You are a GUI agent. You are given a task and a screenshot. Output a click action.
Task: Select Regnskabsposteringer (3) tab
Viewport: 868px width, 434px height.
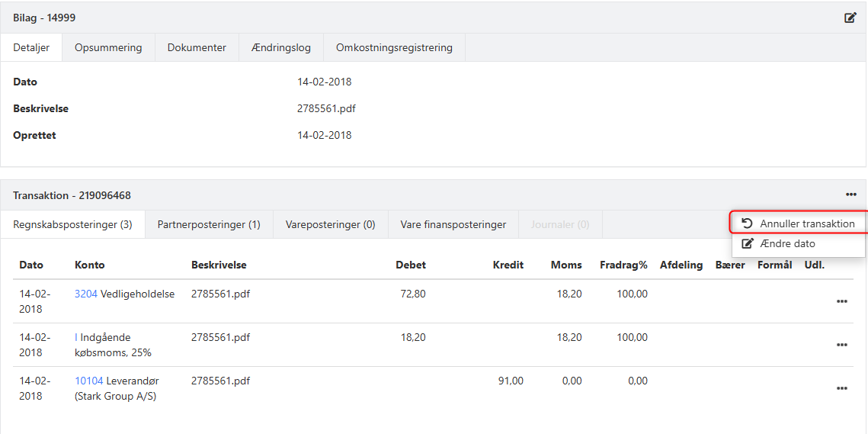pyautogui.click(x=73, y=224)
